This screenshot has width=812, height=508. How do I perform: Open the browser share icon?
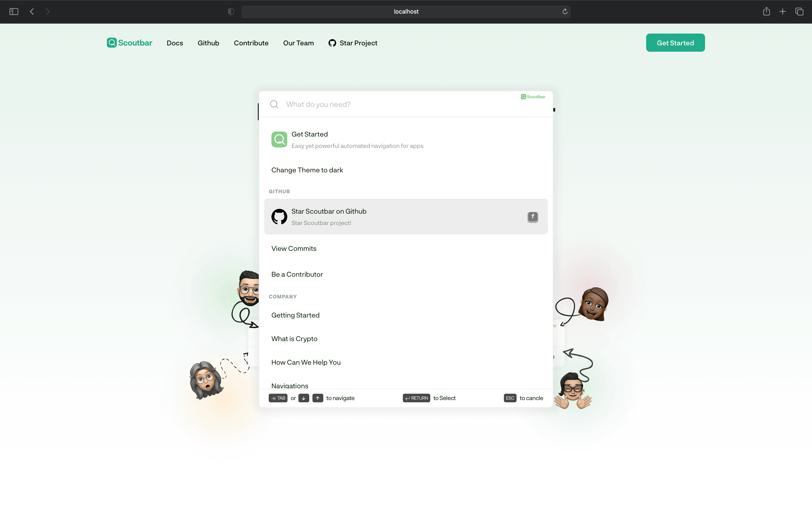pyautogui.click(x=766, y=11)
